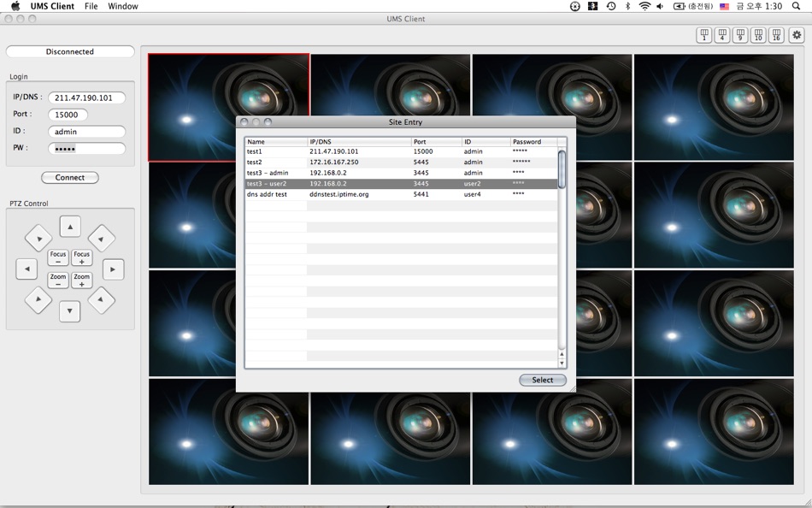Select the test3 - user2 row
The height and width of the screenshot is (508, 812).
click(x=402, y=184)
